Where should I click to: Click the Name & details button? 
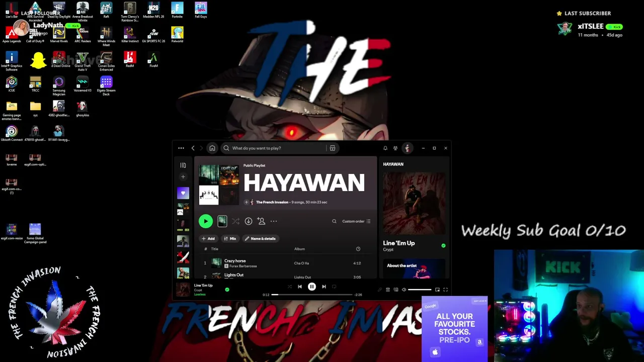tap(260, 239)
